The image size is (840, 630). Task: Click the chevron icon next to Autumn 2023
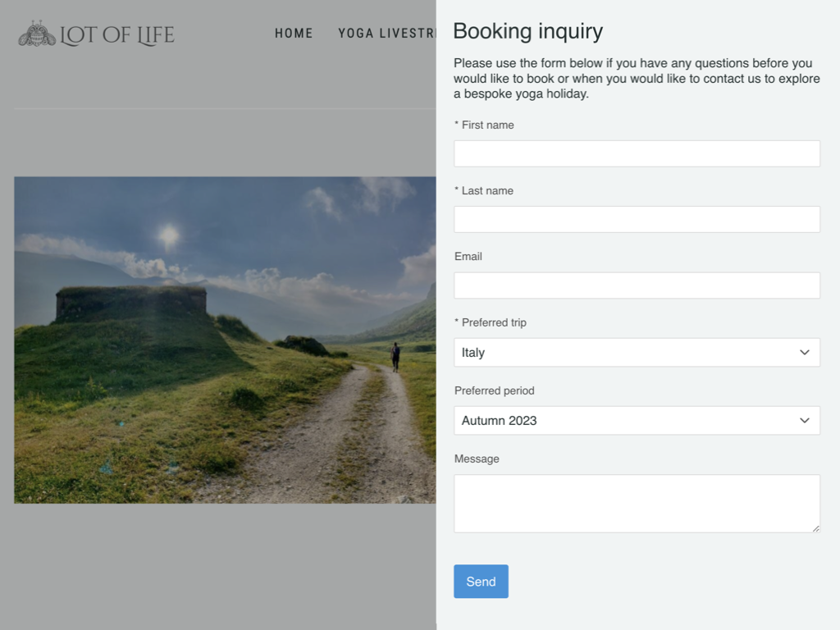(x=804, y=420)
